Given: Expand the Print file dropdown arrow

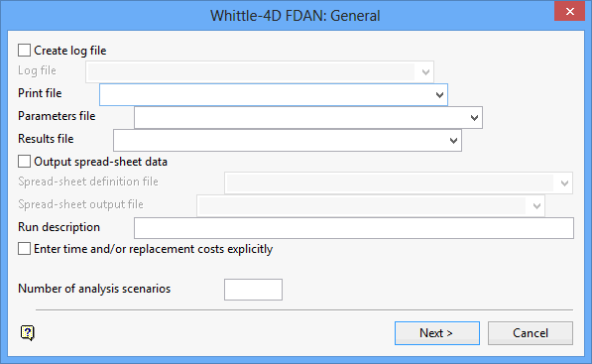Looking at the screenshot, I should pyautogui.click(x=439, y=95).
